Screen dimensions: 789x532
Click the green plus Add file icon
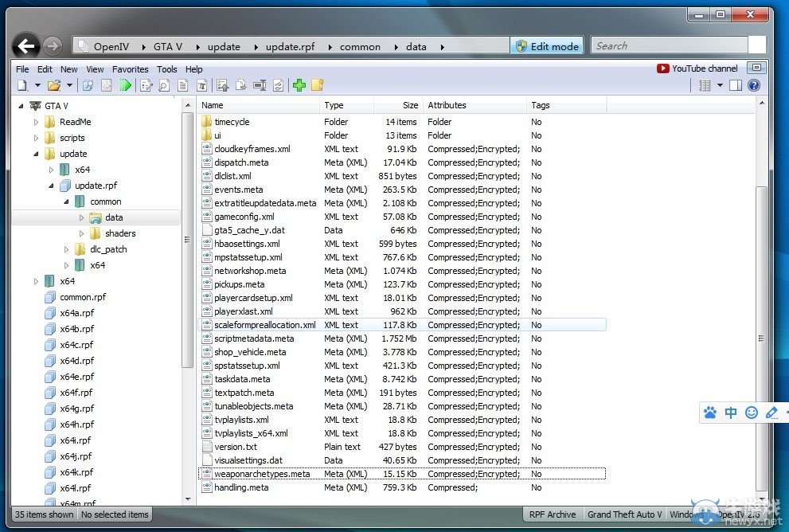299,85
